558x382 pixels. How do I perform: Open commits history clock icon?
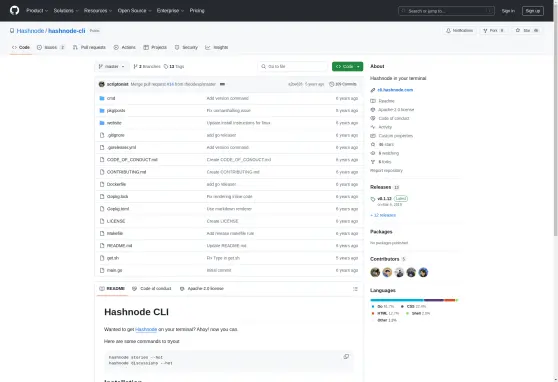pos(331,84)
